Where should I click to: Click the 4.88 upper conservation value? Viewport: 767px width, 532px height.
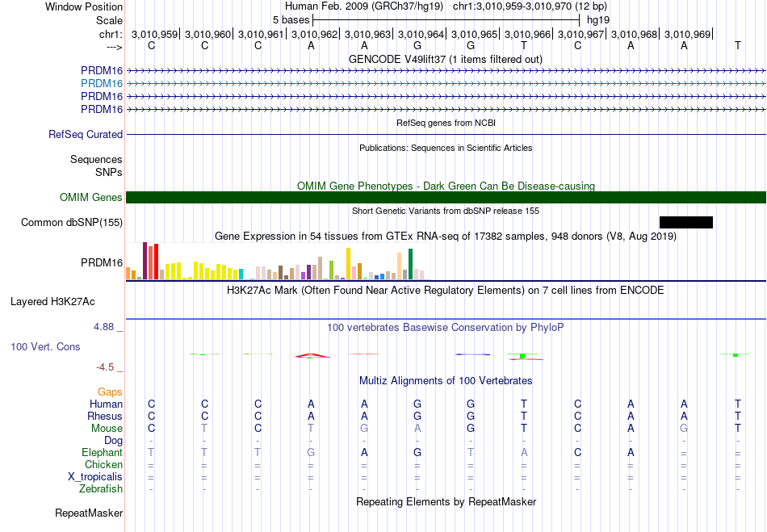104,327
